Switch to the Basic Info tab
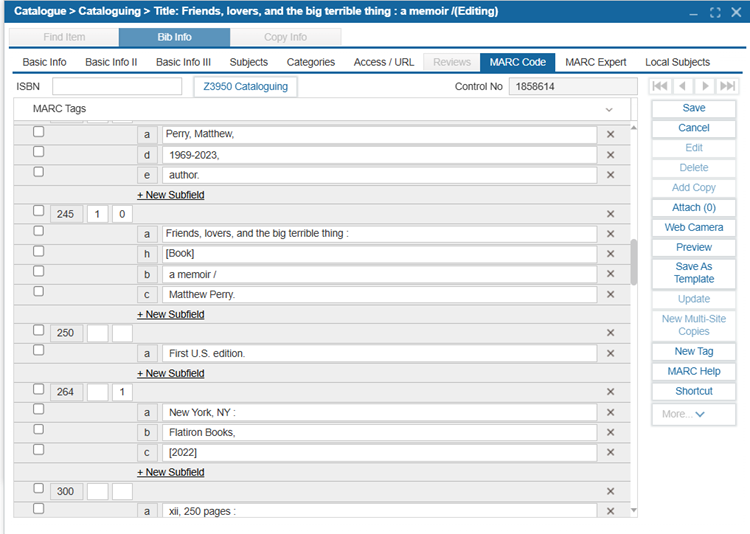750x534 pixels. [44, 62]
